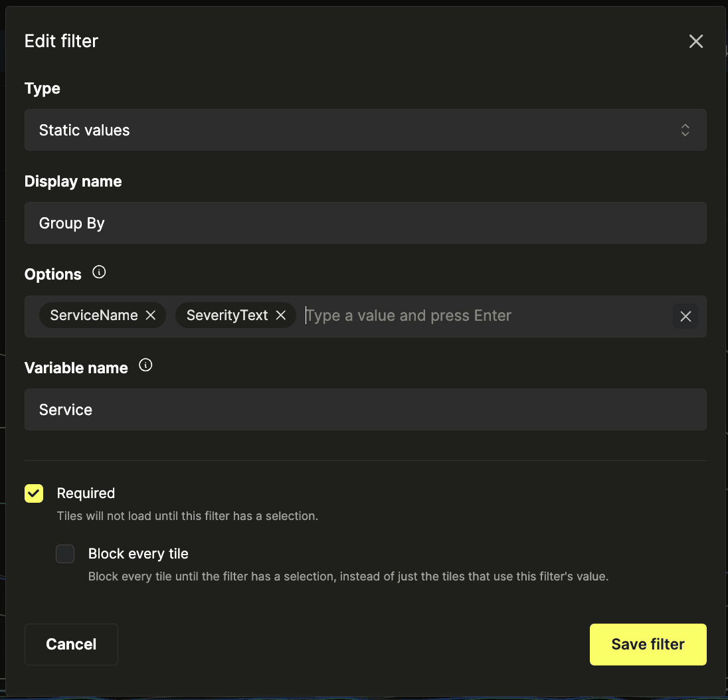Enable the Block every tile checkbox
This screenshot has width=728, height=700.
(65, 554)
